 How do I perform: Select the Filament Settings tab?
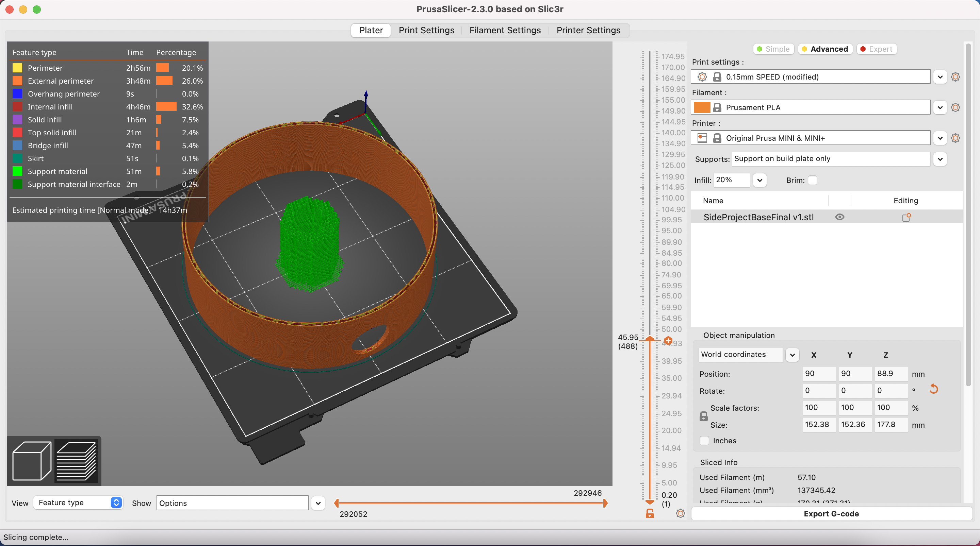tap(505, 30)
